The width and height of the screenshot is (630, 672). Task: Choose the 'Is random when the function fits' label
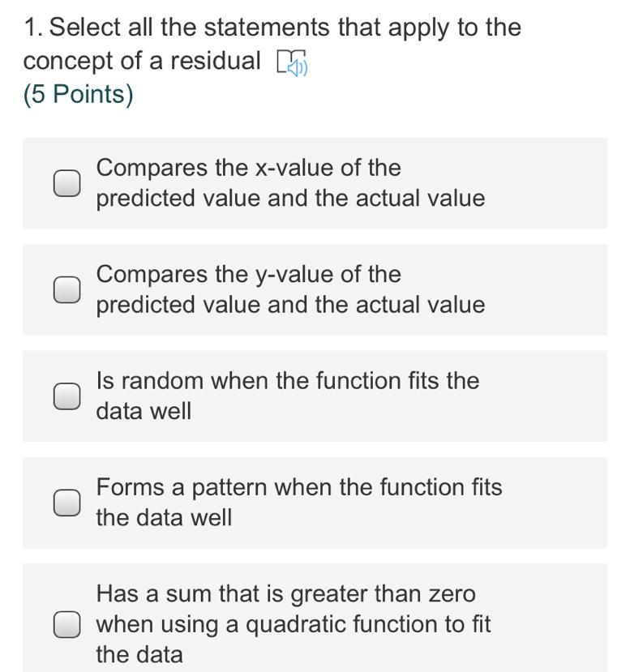point(287,380)
